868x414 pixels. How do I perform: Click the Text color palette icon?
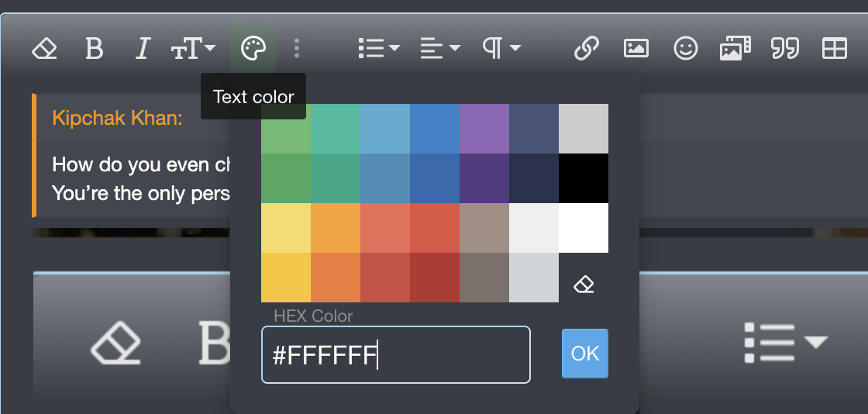pyautogui.click(x=253, y=50)
